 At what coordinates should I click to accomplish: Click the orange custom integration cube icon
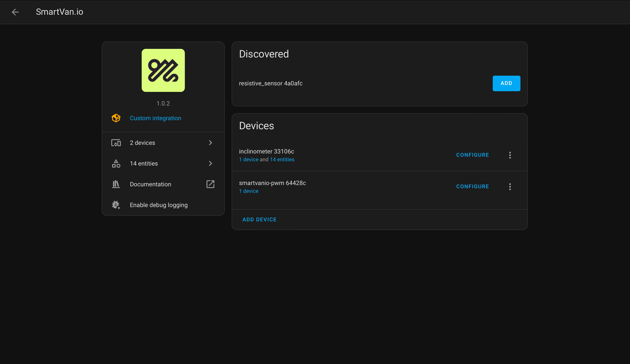[116, 118]
